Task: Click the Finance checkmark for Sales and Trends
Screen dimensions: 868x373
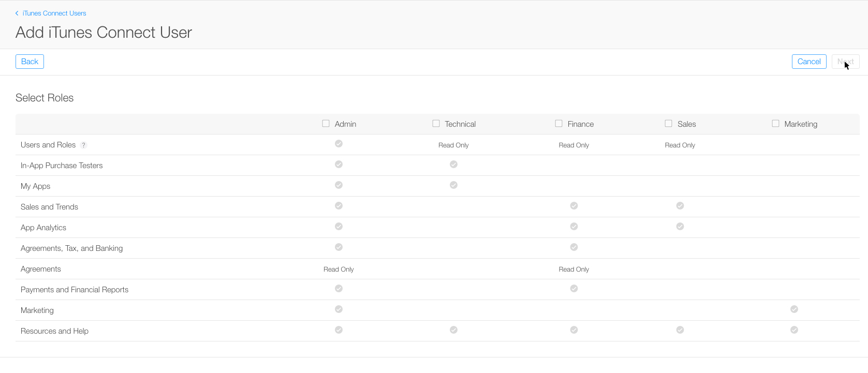Action: click(x=574, y=205)
